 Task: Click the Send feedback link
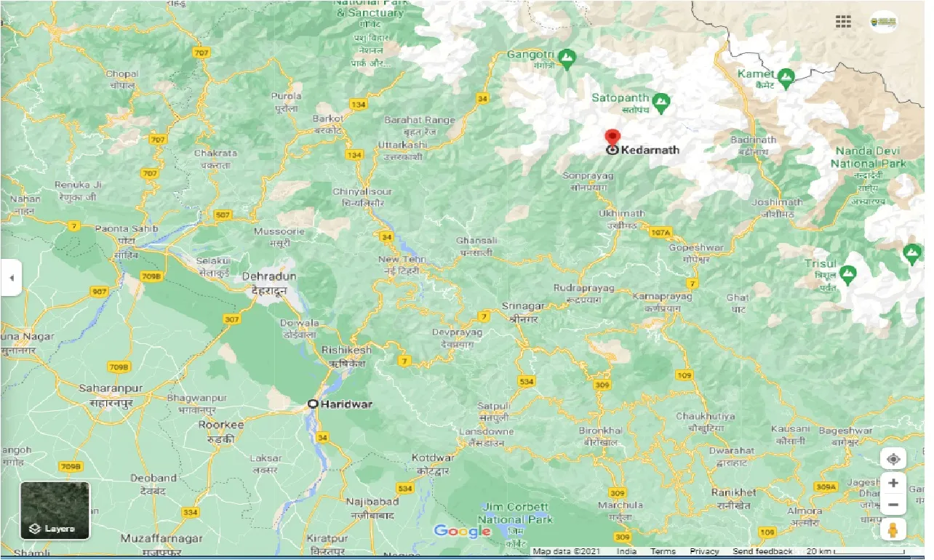coord(762,552)
